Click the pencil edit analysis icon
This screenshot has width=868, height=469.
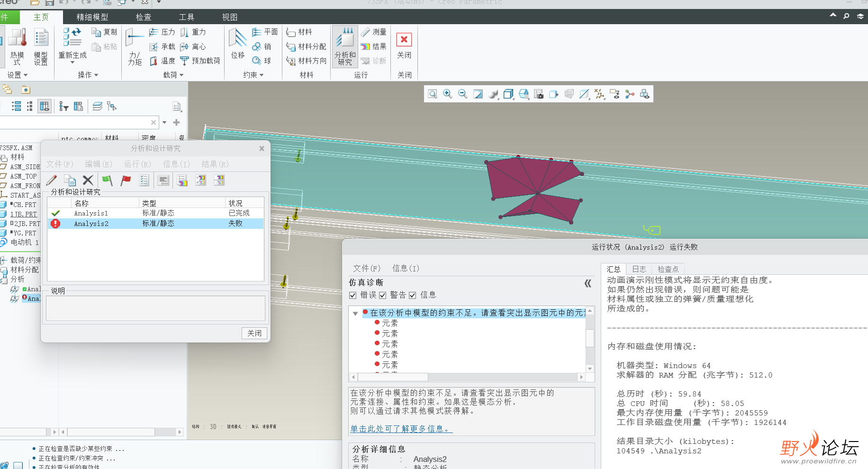(52, 180)
